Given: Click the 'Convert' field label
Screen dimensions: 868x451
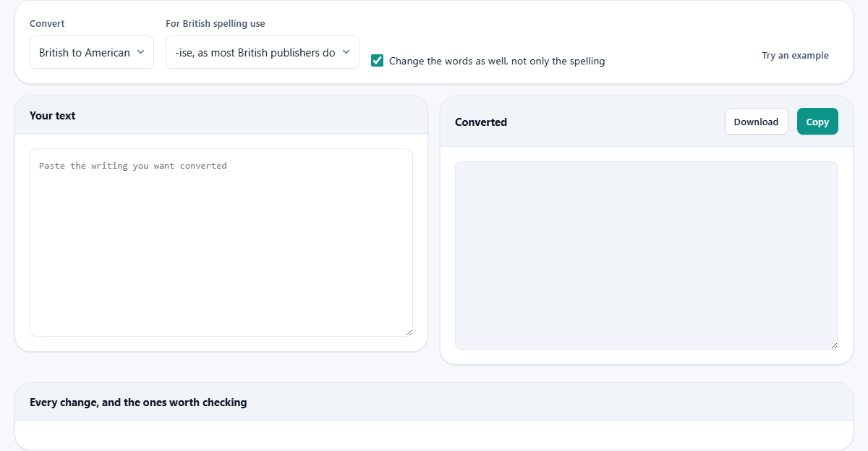Looking at the screenshot, I should pyautogui.click(x=47, y=23).
